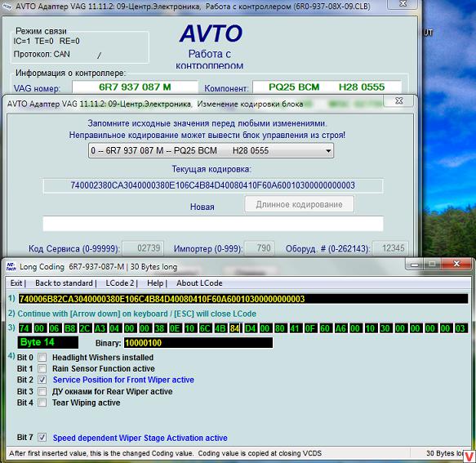Viewport: 476px width, 463px height.
Task: Open About LCode menu item
Action: pyautogui.click(x=199, y=283)
